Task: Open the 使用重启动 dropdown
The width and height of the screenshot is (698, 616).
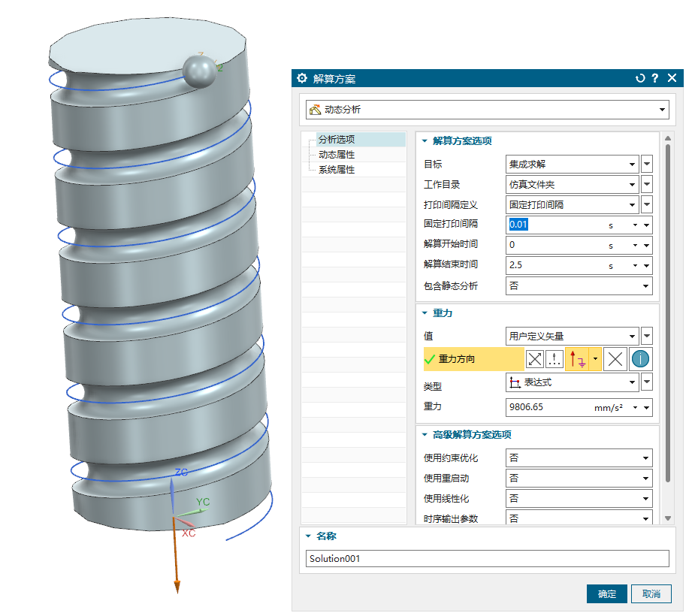Action: (x=579, y=478)
